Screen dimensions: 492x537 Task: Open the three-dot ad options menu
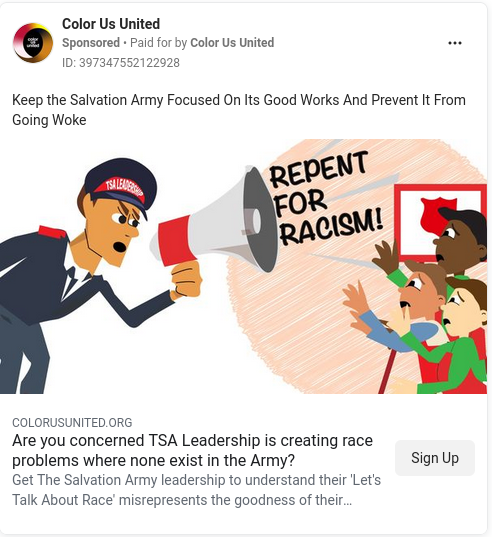tap(454, 43)
